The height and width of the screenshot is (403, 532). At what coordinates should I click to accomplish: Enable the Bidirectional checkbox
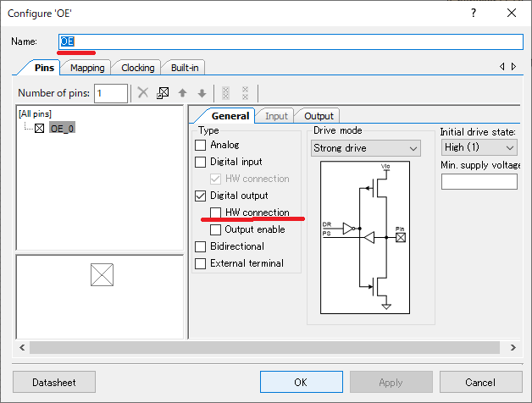pos(200,246)
